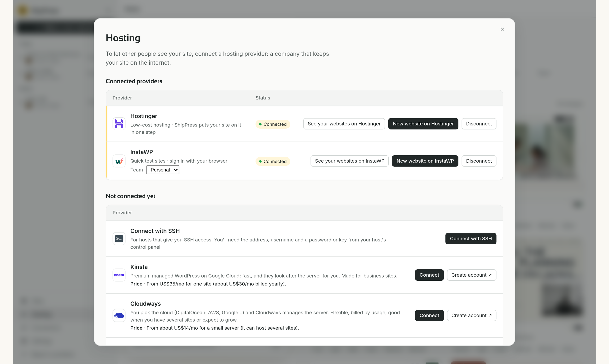Click the Kinsta provider name
The height and width of the screenshot is (364, 609).
click(139, 267)
